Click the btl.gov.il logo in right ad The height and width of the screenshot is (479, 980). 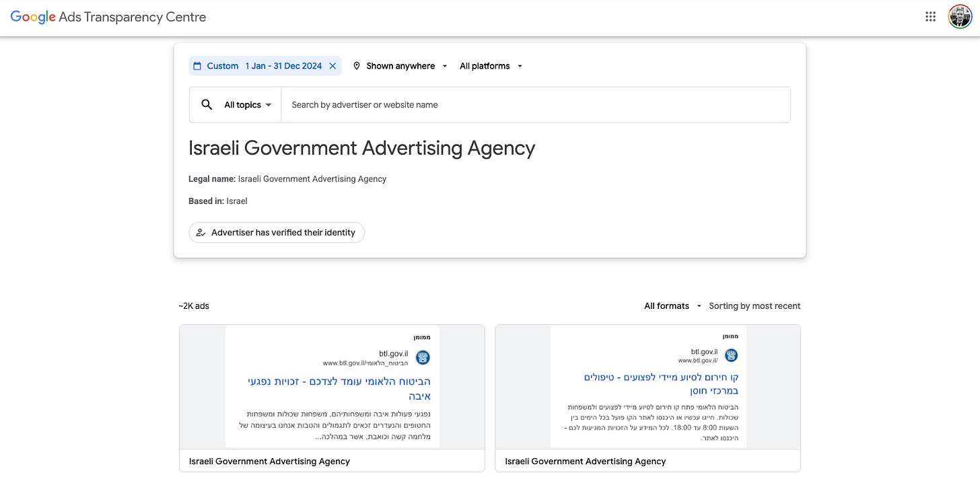click(731, 355)
